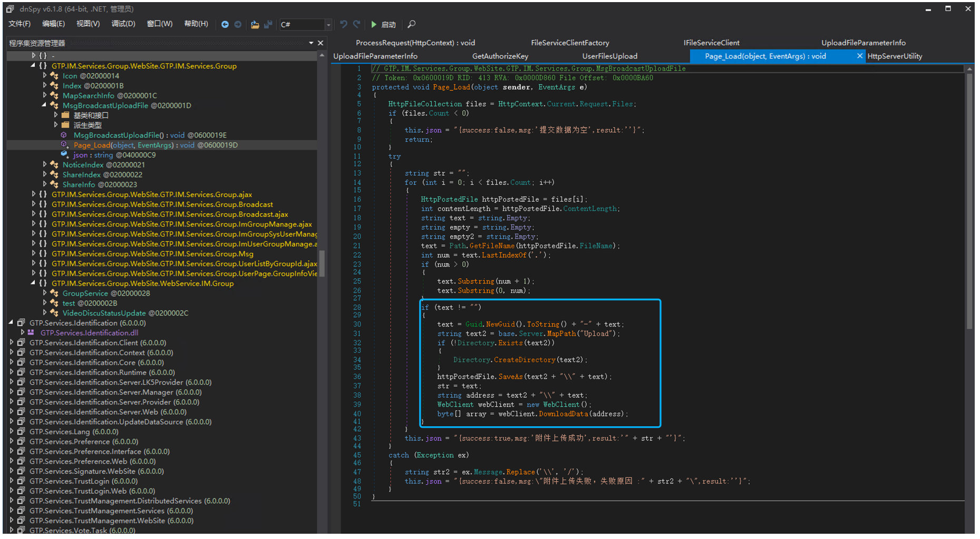Click the undo icon in toolbar
This screenshot has width=980, height=539.
coord(344,24)
